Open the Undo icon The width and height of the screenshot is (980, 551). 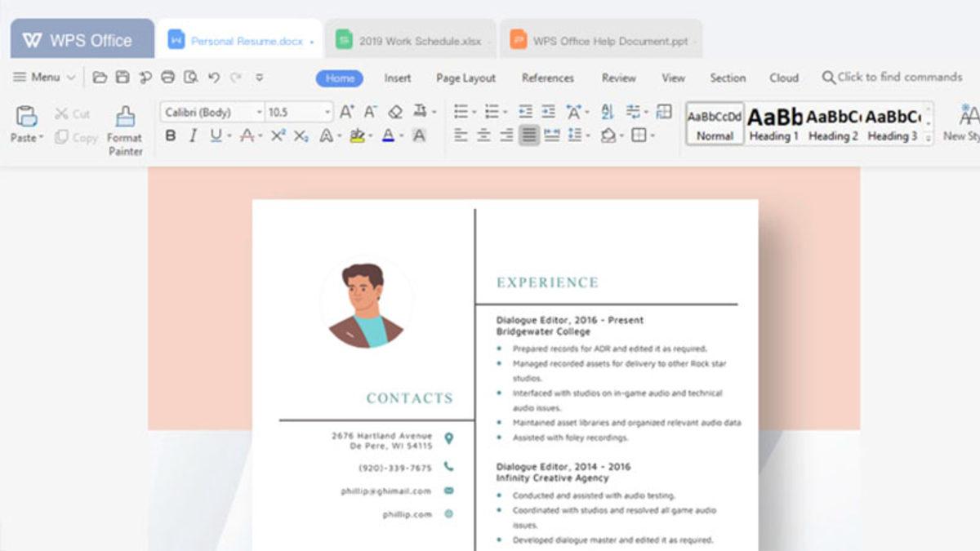tap(215, 78)
